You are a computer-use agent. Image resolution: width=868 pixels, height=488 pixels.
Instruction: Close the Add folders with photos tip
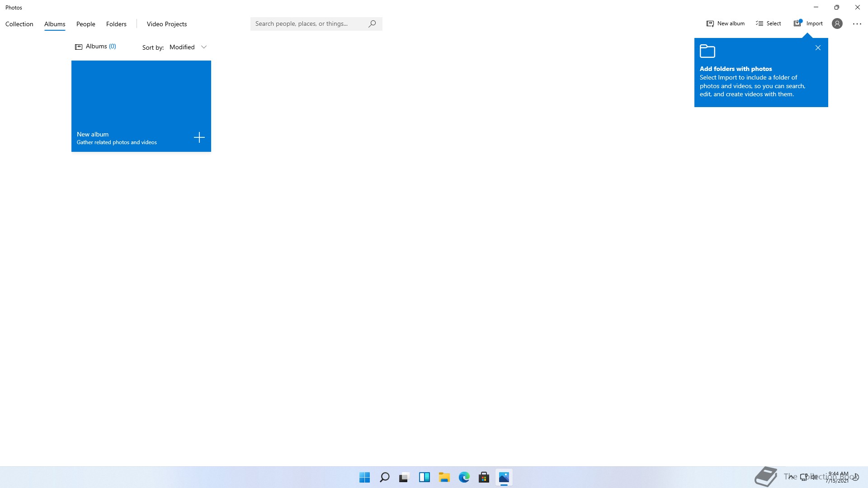click(x=818, y=48)
